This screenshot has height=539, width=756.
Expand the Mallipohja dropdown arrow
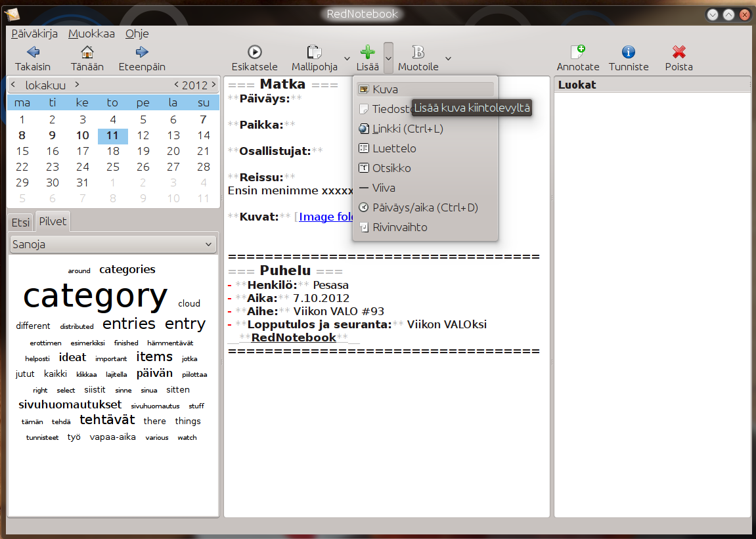347,58
